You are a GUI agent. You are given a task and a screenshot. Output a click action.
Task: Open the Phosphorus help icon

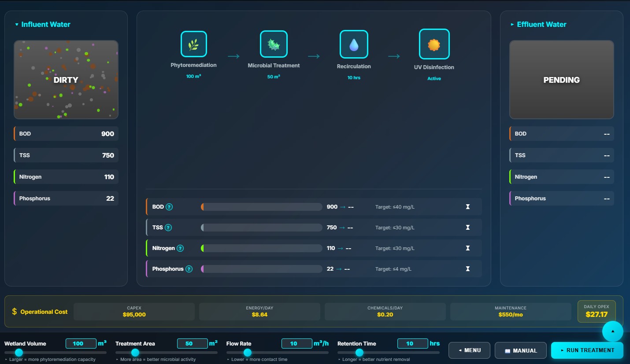pyautogui.click(x=189, y=268)
